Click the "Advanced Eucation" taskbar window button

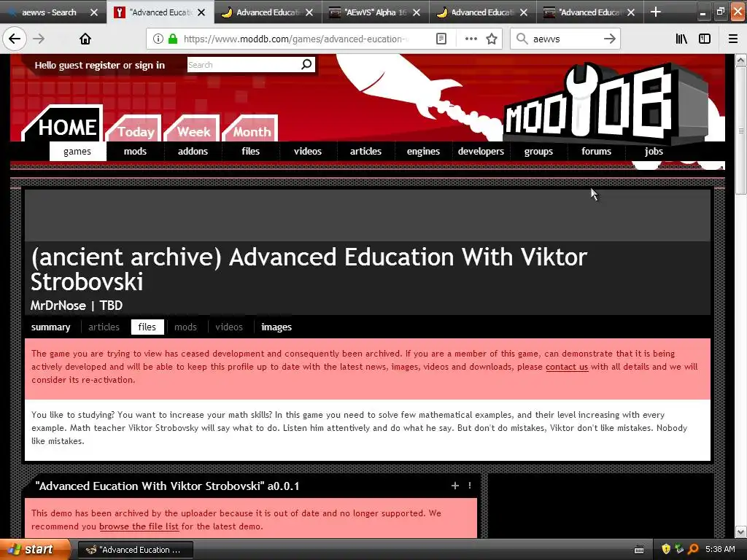click(x=135, y=550)
